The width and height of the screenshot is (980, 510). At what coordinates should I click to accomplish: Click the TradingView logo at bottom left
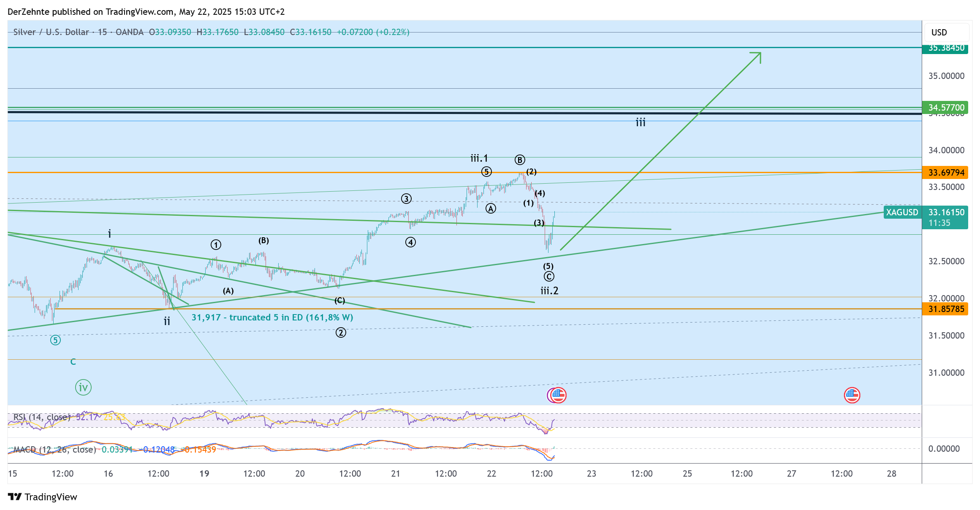pyautogui.click(x=42, y=497)
